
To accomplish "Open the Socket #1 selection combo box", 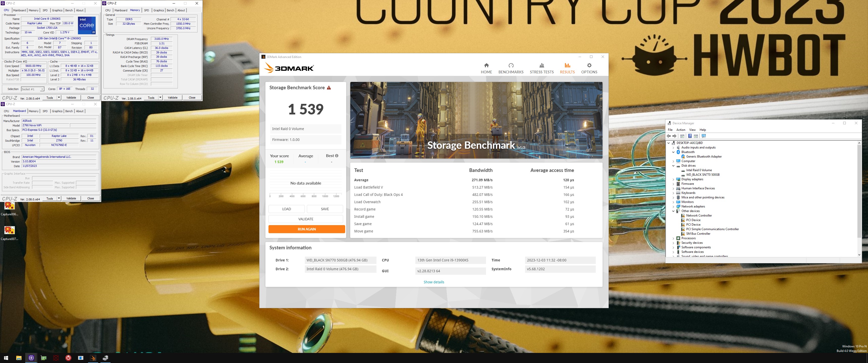I will coord(32,89).
